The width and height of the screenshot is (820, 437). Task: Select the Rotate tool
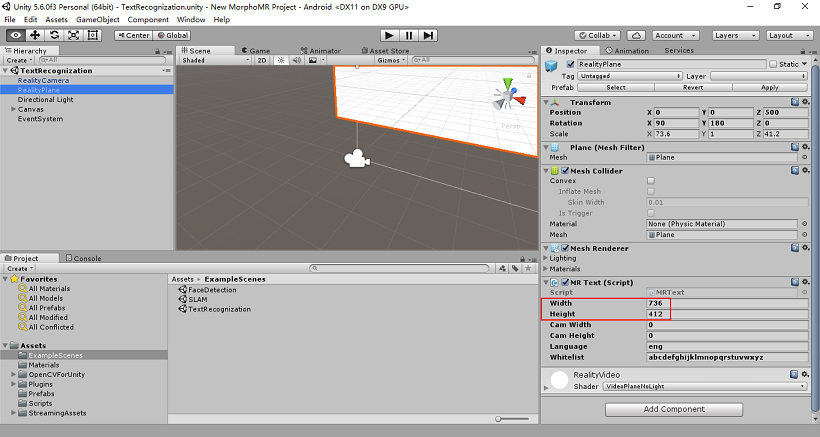[54, 35]
